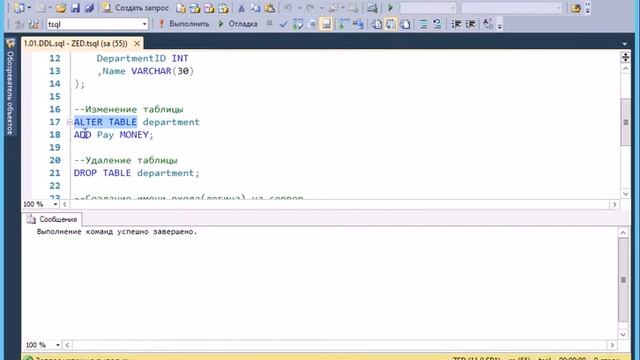Click the Activity Monitor icon
This screenshot has height=360, width=640.
click(x=372, y=8)
